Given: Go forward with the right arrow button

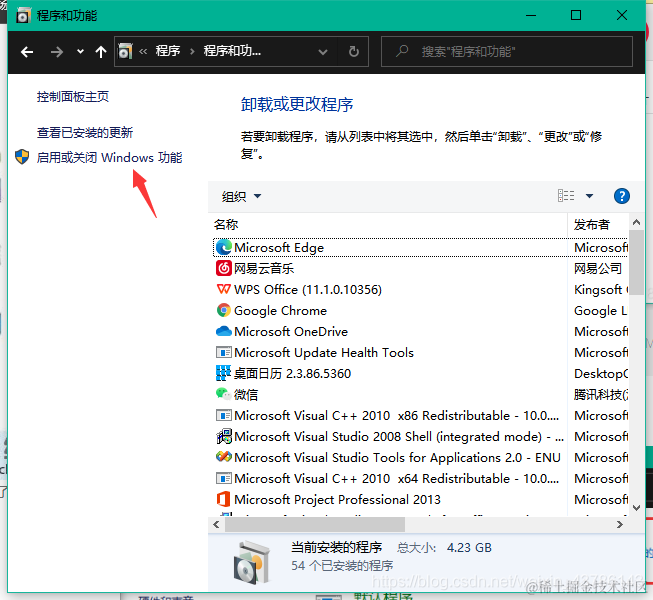Looking at the screenshot, I should tap(57, 52).
